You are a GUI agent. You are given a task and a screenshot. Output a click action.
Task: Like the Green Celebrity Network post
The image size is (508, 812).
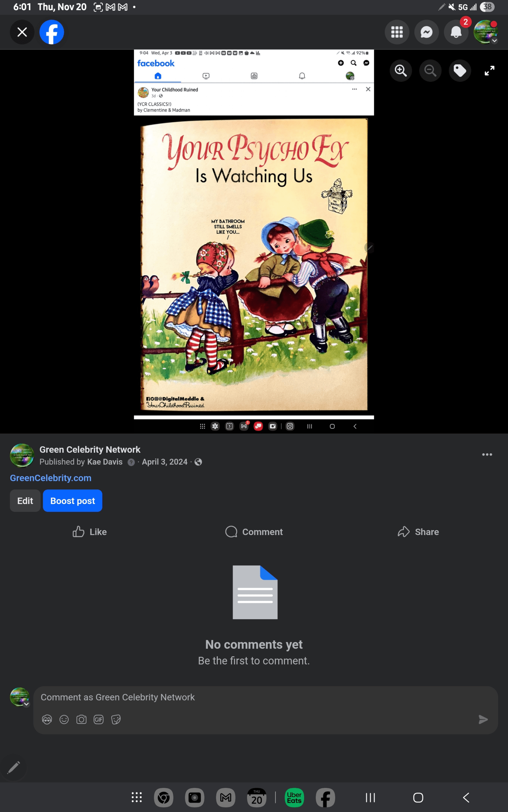pos(90,532)
